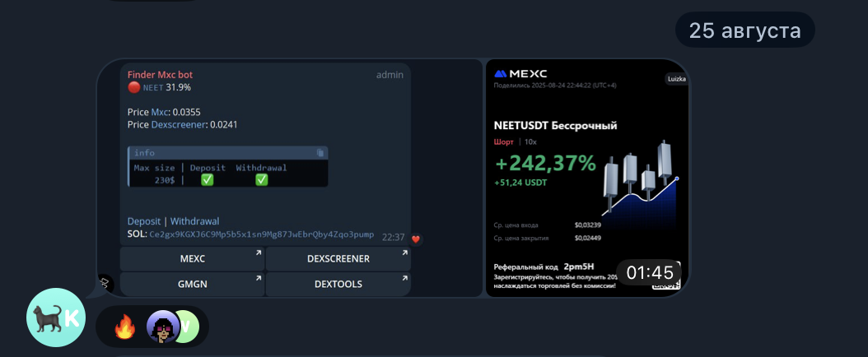Screen dimensions: 868x357
Task: Click the green checkmark under Withdrawal
Action: (x=261, y=179)
